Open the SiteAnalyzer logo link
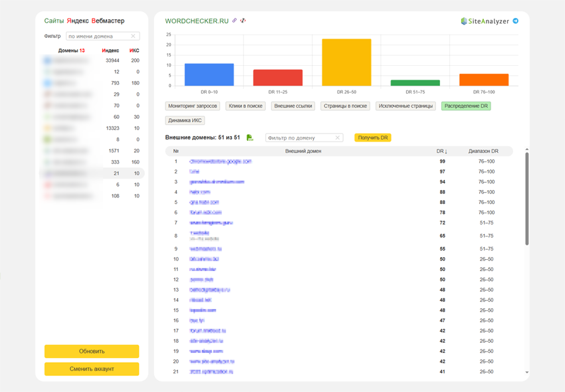Viewport: 565px width, 392px height. (x=485, y=21)
